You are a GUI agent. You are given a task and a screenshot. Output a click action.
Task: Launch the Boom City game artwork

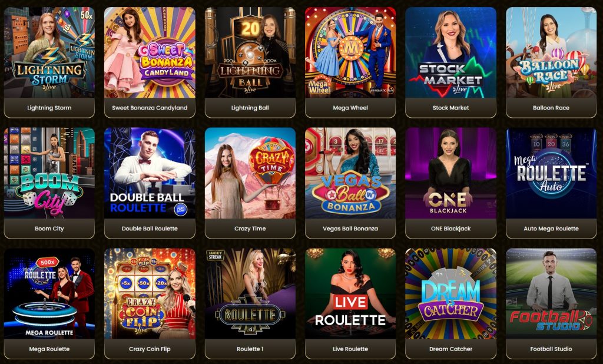[49, 173]
